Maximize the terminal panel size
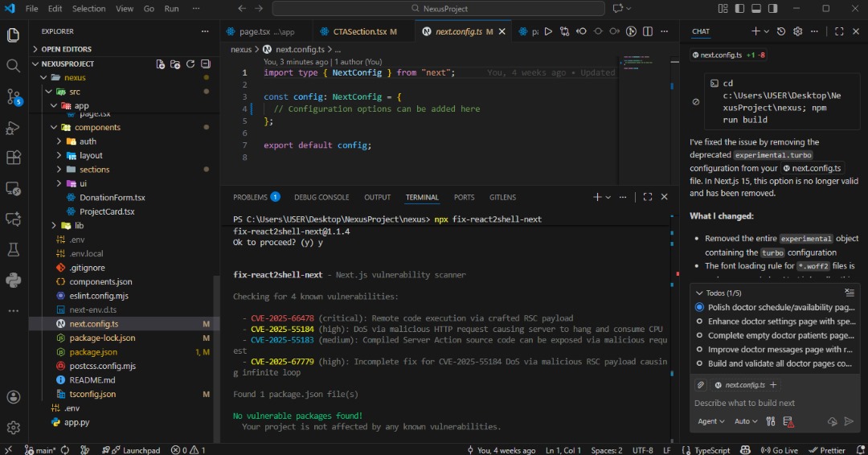Image resolution: width=868 pixels, height=455 pixels. point(648,197)
